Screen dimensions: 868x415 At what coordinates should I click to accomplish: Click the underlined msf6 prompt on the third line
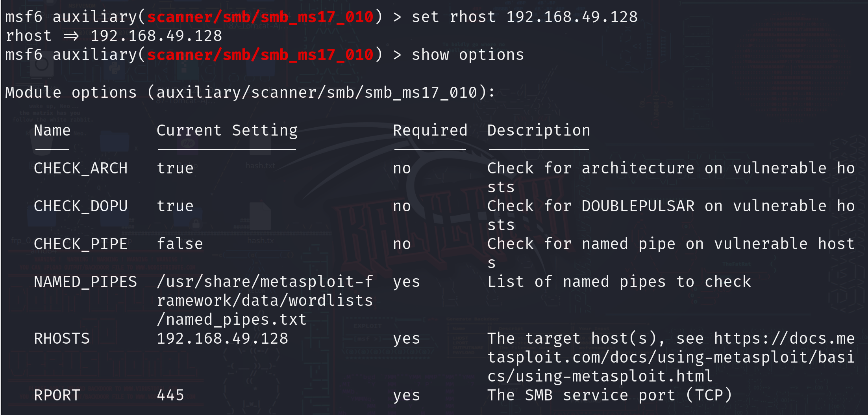point(24,55)
